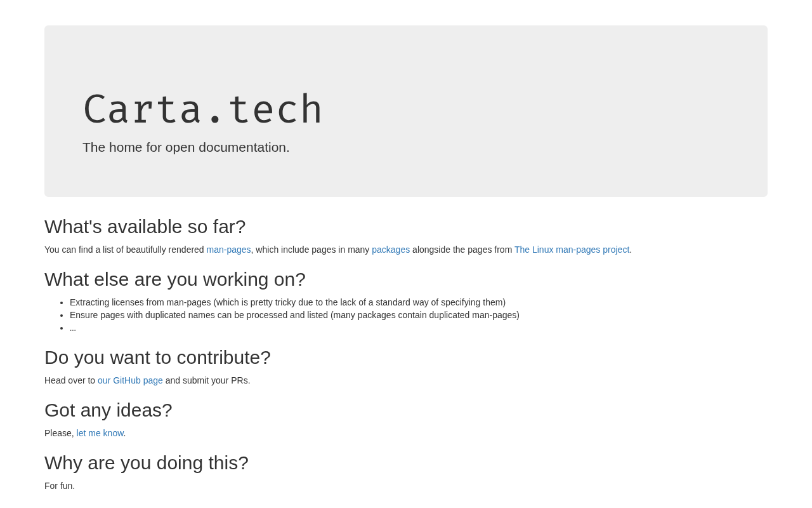Screen dimensions: 812x508
Task: Visit The Linux man-pages project link
Action: click(x=572, y=250)
